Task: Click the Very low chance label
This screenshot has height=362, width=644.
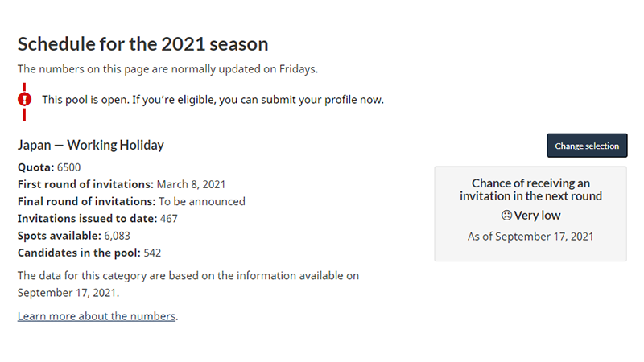Action: (x=537, y=216)
